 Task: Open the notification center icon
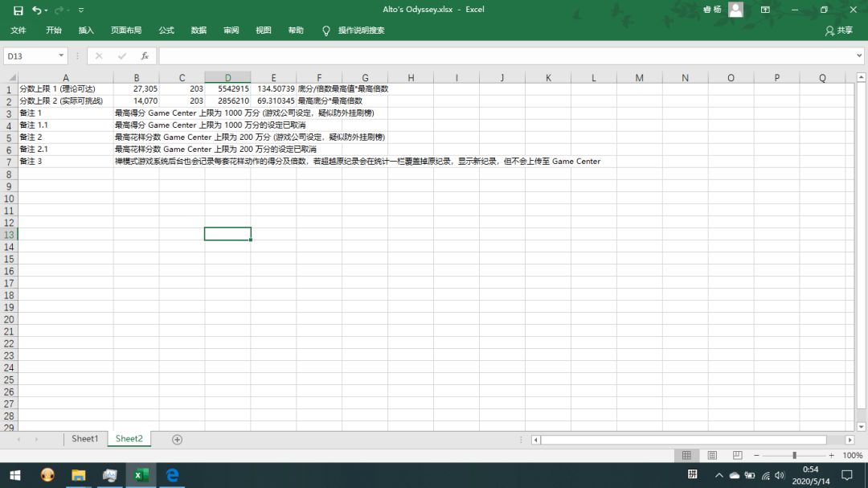(x=847, y=475)
